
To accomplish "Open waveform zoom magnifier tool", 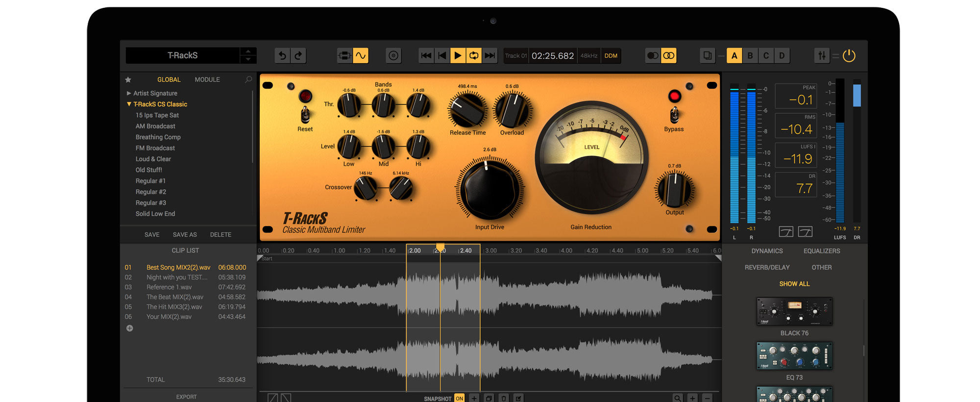I will point(678,398).
